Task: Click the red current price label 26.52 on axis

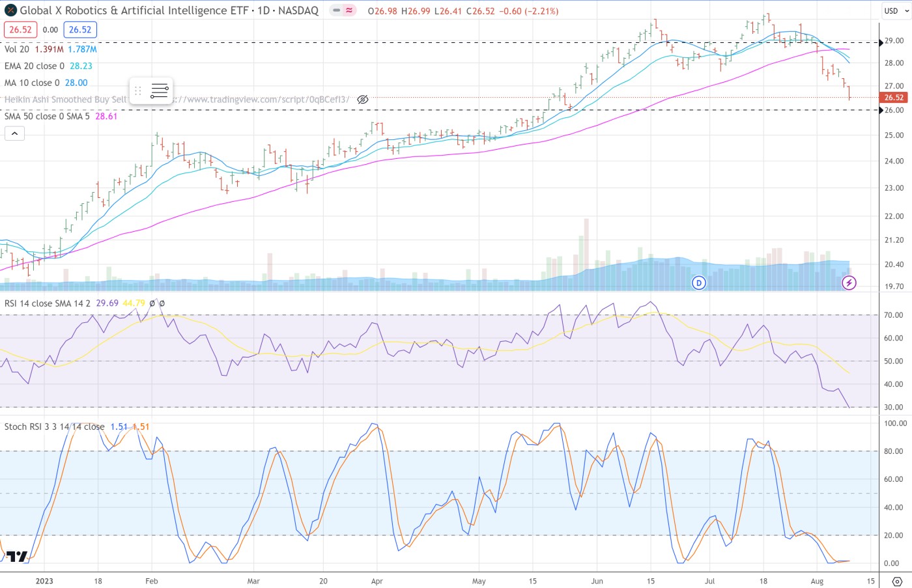Action: pyautogui.click(x=894, y=98)
